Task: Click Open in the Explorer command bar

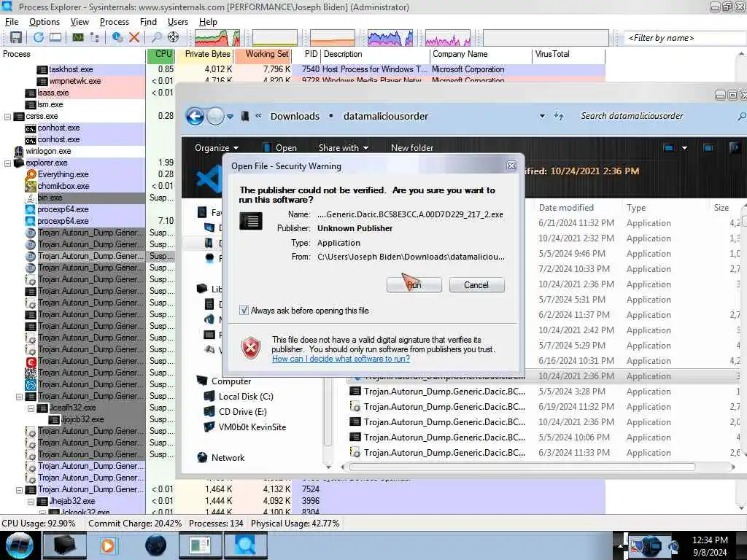Action: pyautogui.click(x=280, y=148)
